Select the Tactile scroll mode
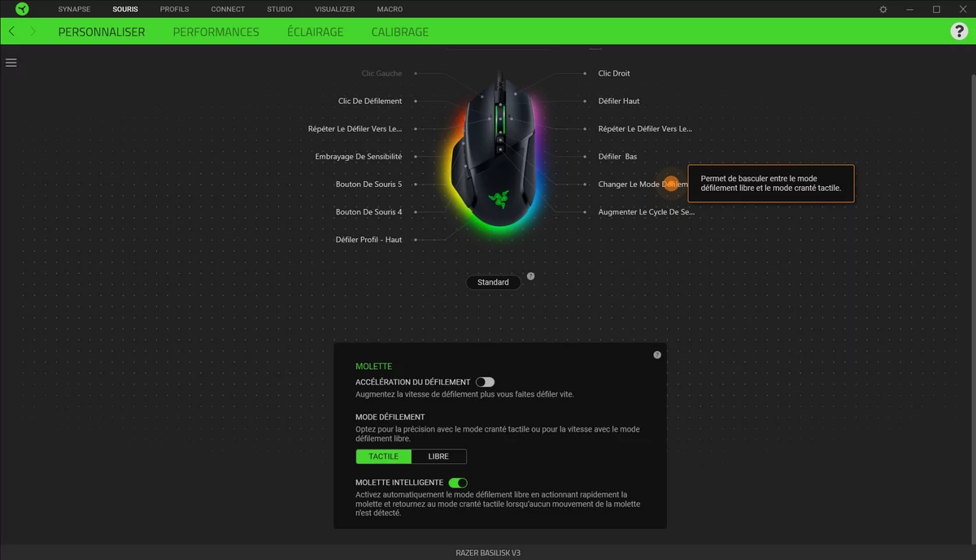 tap(384, 457)
